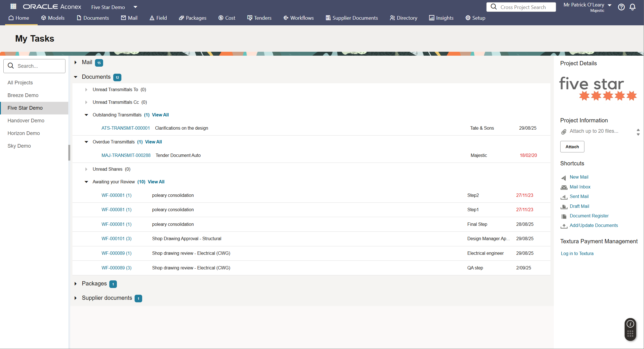644x349 pixels.
Task: Expand the Mail section
Action: (x=76, y=62)
